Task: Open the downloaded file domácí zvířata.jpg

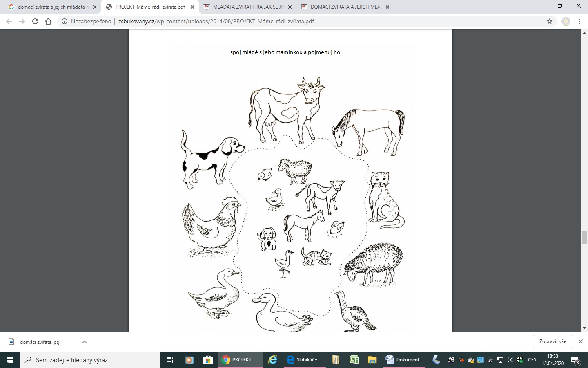Action: (x=40, y=342)
